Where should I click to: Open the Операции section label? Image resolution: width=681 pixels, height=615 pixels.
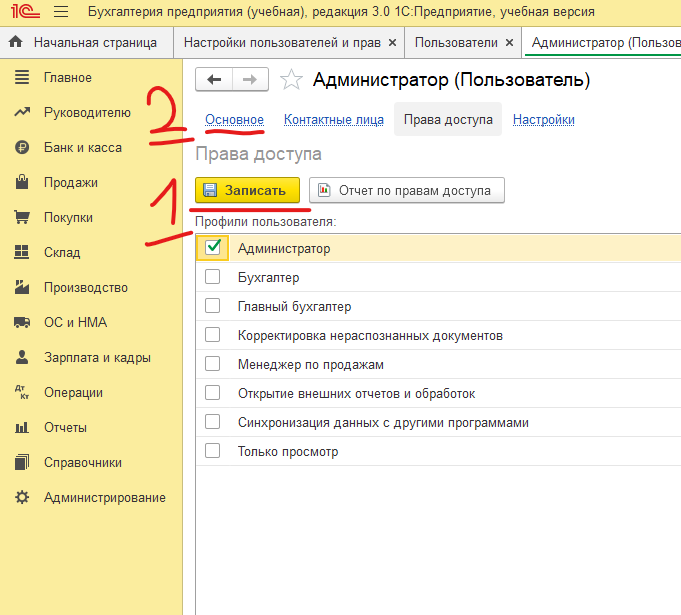(73, 393)
